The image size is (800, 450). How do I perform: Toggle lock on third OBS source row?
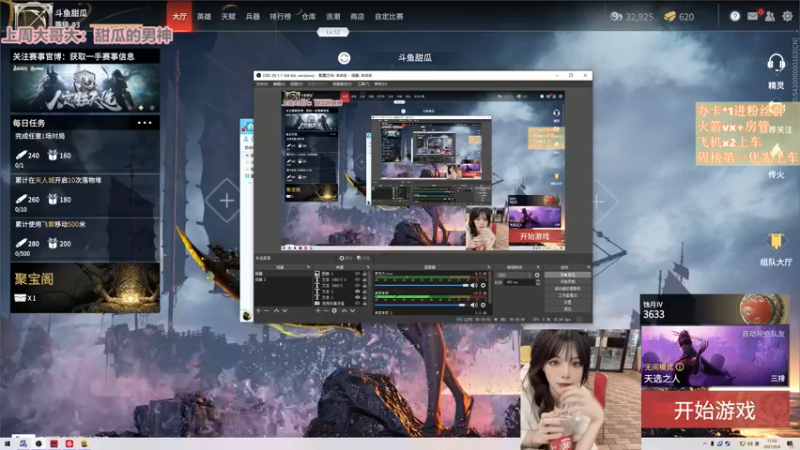click(365, 285)
